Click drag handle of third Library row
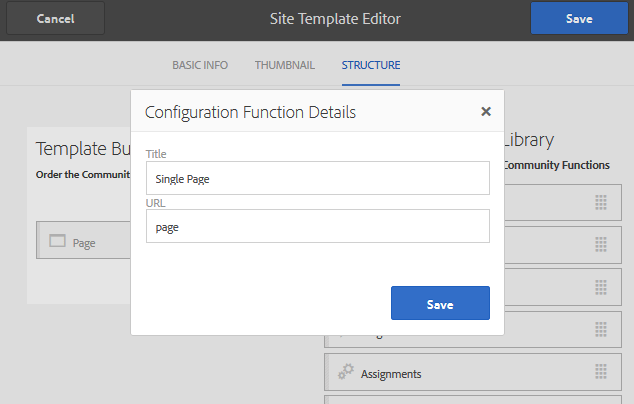The width and height of the screenshot is (634, 404). pos(601,286)
